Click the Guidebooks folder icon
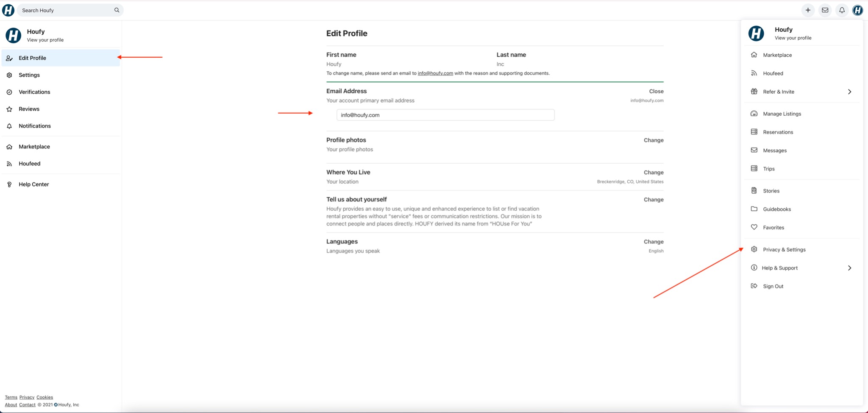The image size is (868, 413). coord(754,209)
